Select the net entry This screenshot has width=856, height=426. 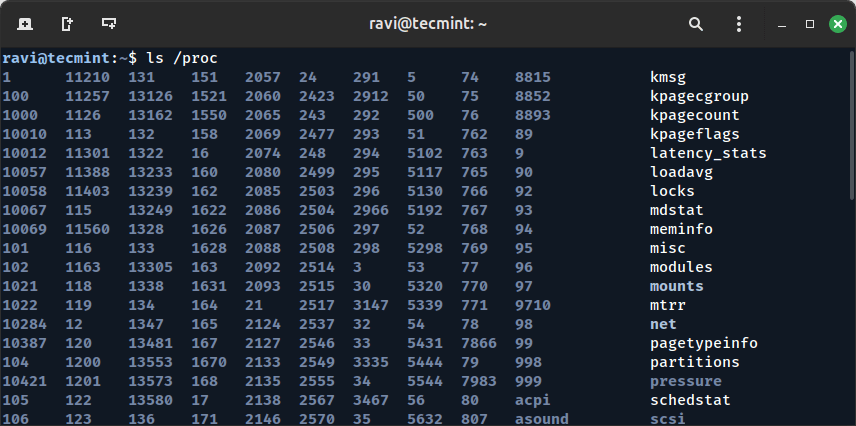pyautogui.click(x=663, y=324)
